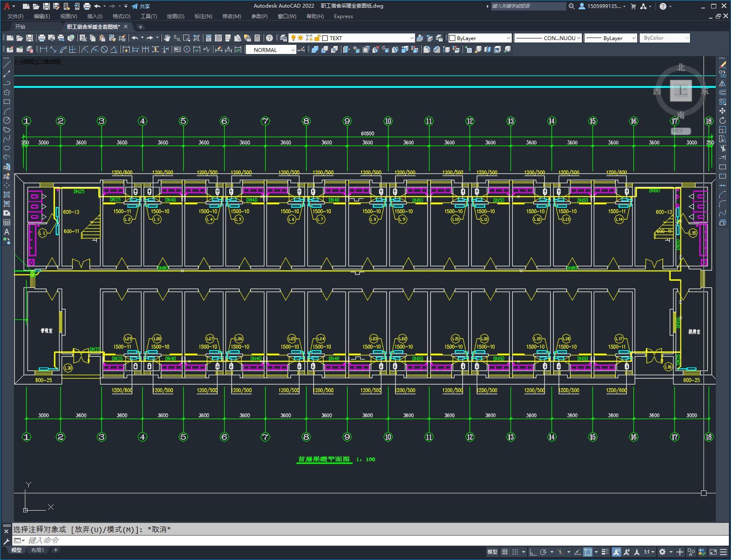Image resolution: width=731 pixels, height=560 pixels.
Task: Click the Move tool in modify toolbar
Action: click(723, 111)
